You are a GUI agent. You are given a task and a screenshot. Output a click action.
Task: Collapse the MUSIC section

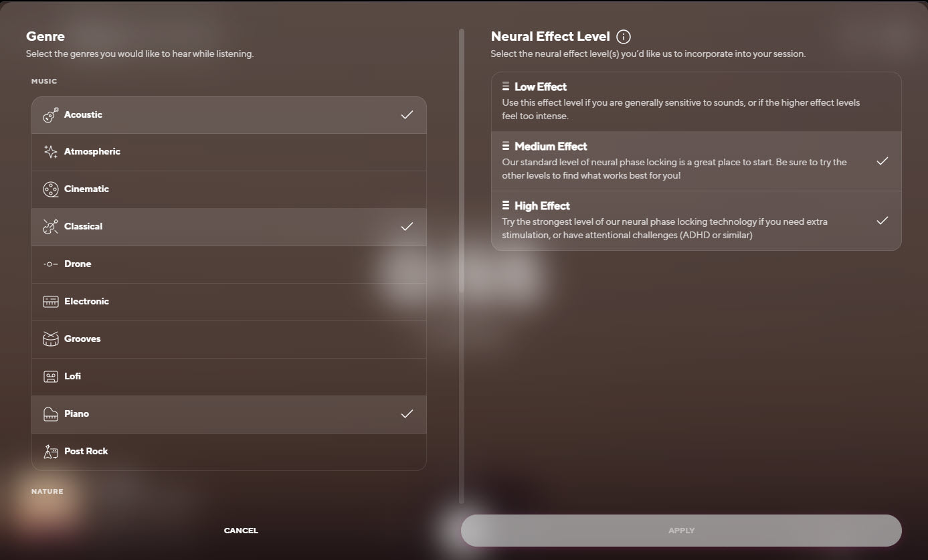coord(43,81)
